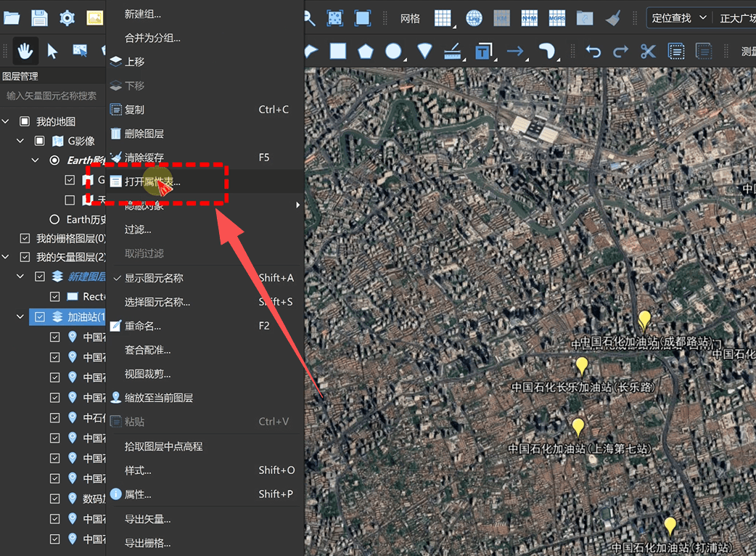The width and height of the screenshot is (756, 556).
Task: Click the grid table icon beside 网格
Action: pyautogui.click(x=442, y=18)
